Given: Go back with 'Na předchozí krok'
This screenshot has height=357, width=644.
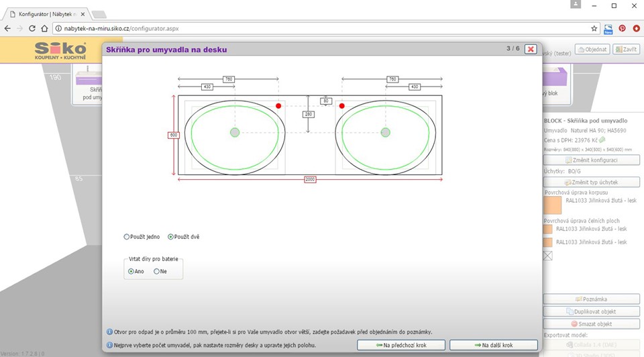Looking at the screenshot, I should [400, 345].
